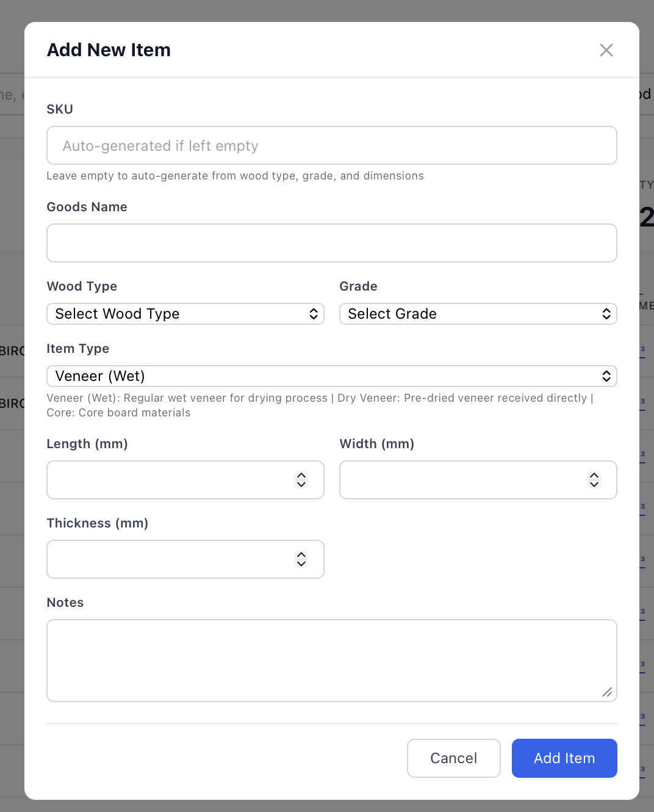
Task: Expand the Item Type dropdown
Action: click(331, 376)
